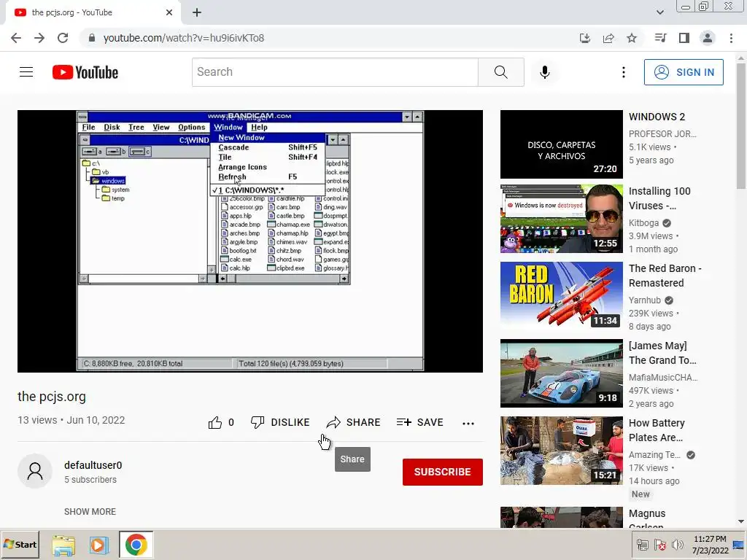Click the Yarnhub channel name

pos(645,300)
